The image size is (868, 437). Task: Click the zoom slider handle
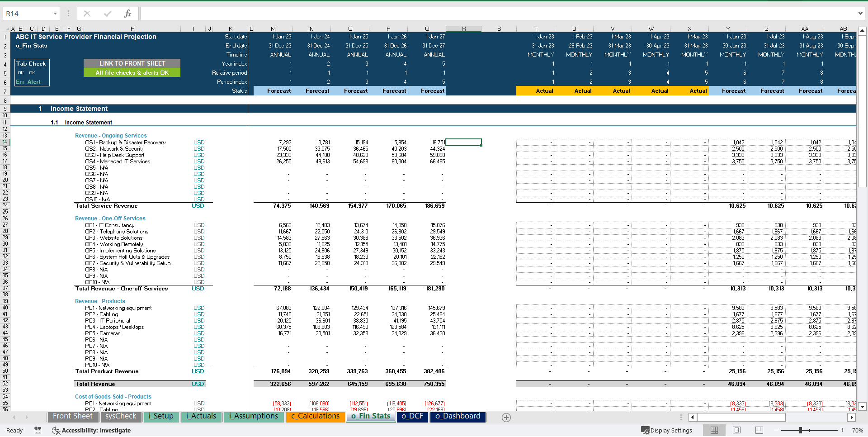pos(801,430)
